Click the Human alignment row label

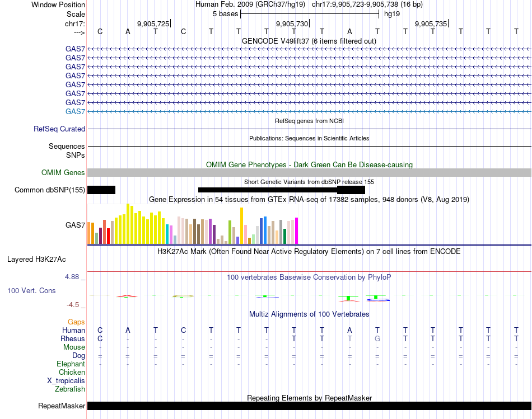[x=73, y=331]
